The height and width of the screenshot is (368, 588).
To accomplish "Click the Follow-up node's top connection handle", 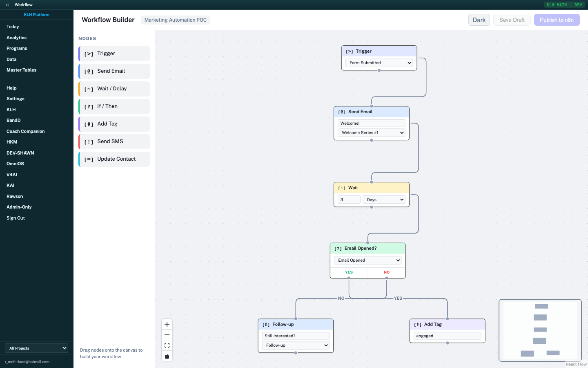I will coord(296,319).
